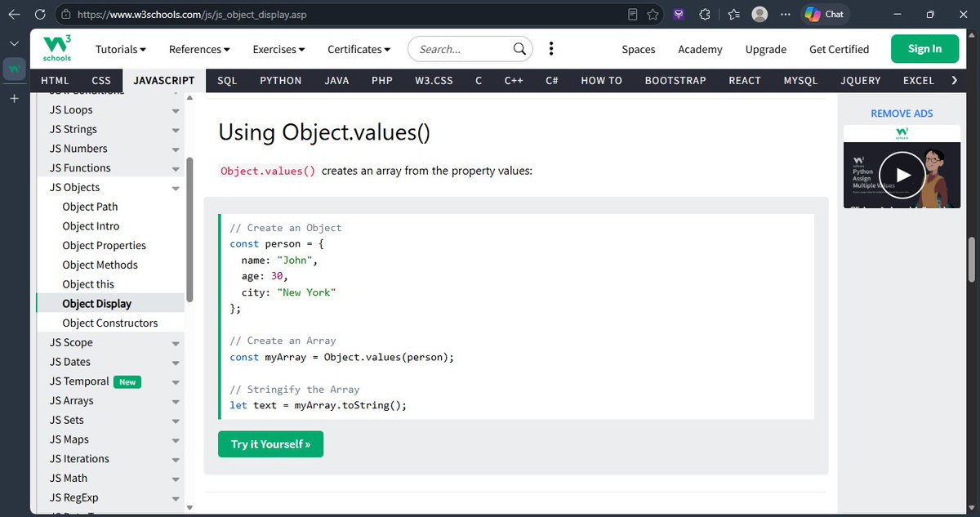Click the search magnifier icon
Viewport: 980px width, 517px height.
click(x=519, y=49)
